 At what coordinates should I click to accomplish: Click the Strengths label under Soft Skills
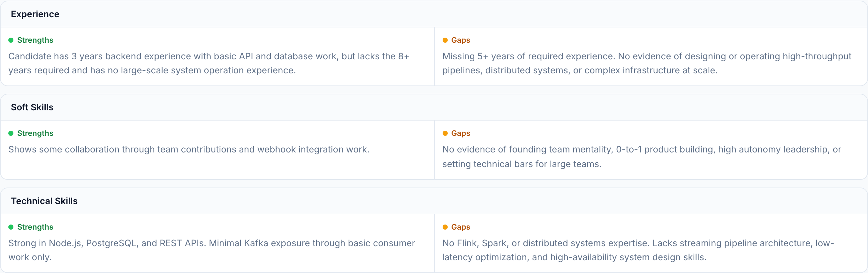(35, 133)
